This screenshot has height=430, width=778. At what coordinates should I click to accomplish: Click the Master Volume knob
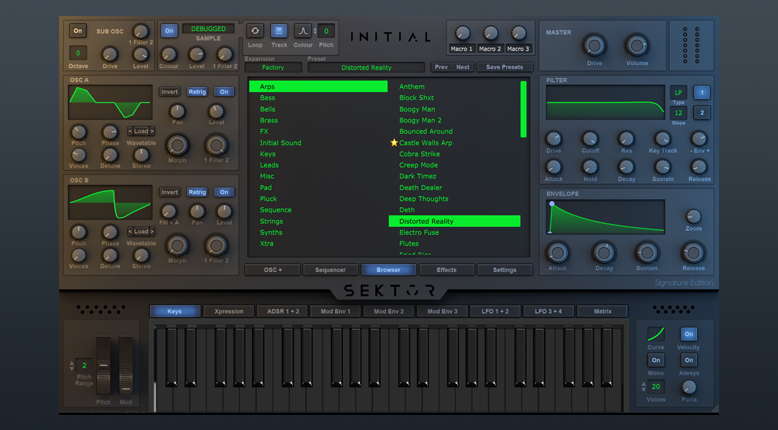637,46
